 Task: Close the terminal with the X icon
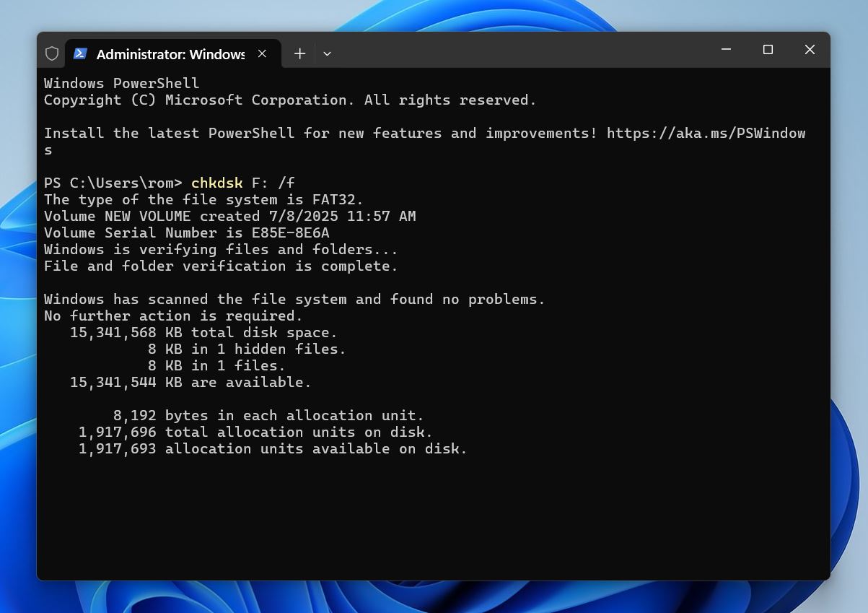tap(809, 50)
